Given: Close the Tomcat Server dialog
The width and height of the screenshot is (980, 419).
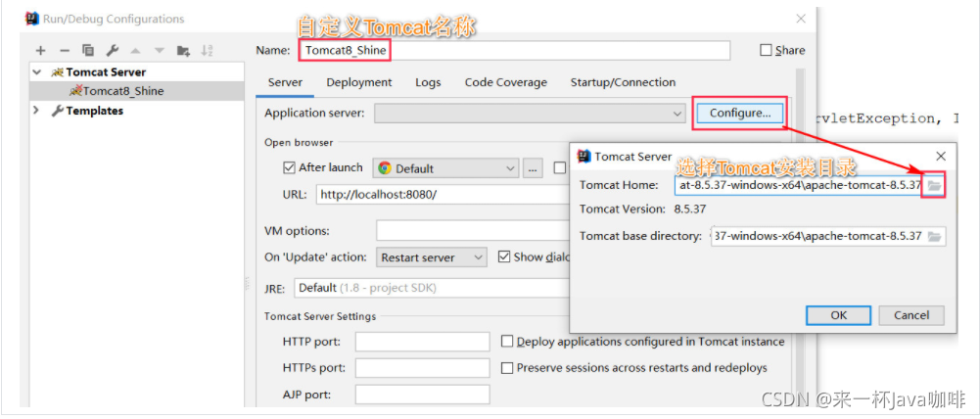Looking at the screenshot, I should click(x=941, y=157).
